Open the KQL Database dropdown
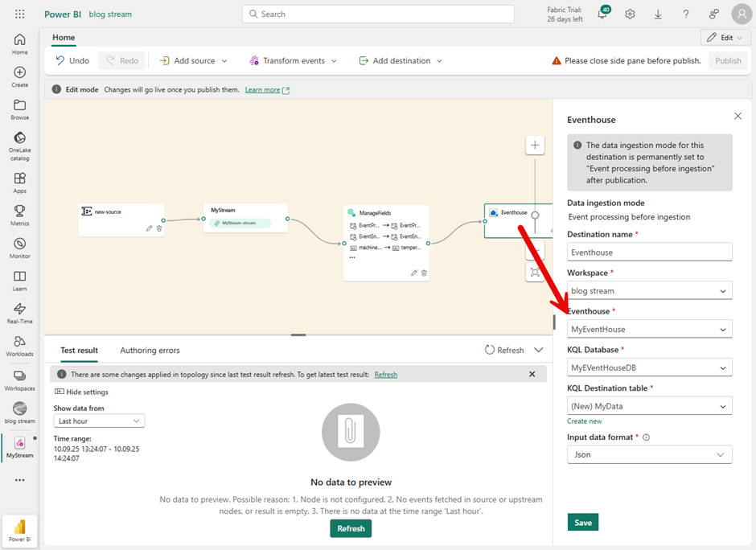This screenshot has height=550, width=756. pos(649,367)
